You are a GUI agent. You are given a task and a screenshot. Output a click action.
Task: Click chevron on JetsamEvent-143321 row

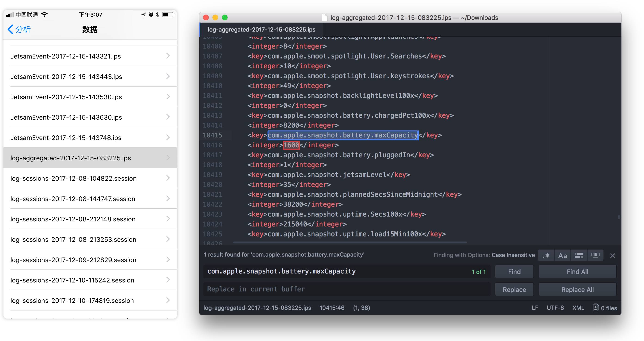[168, 56]
